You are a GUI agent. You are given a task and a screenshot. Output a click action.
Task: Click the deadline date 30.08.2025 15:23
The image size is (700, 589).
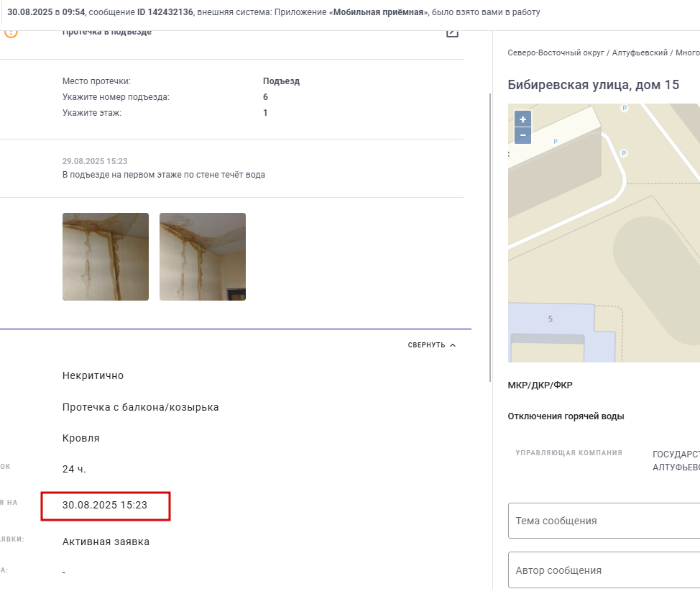(x=105, y=505)
